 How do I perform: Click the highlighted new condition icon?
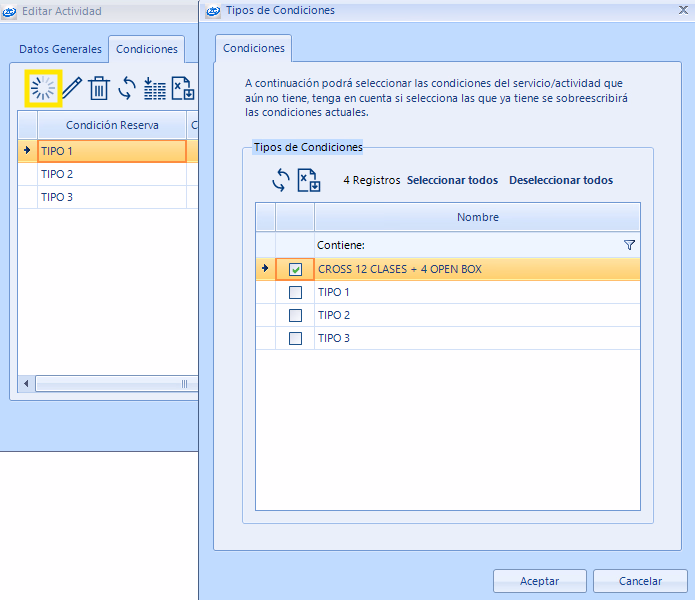[43, 89]
